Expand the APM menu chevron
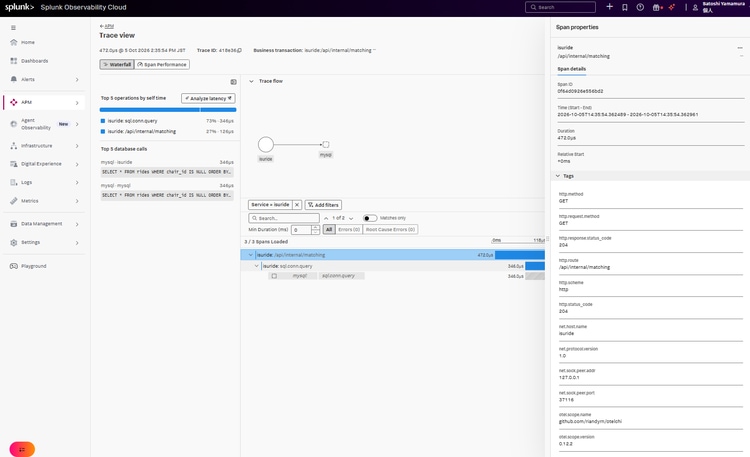Viewport: 750px width, 457px height. pyautogui.click(x=77, y=102)
